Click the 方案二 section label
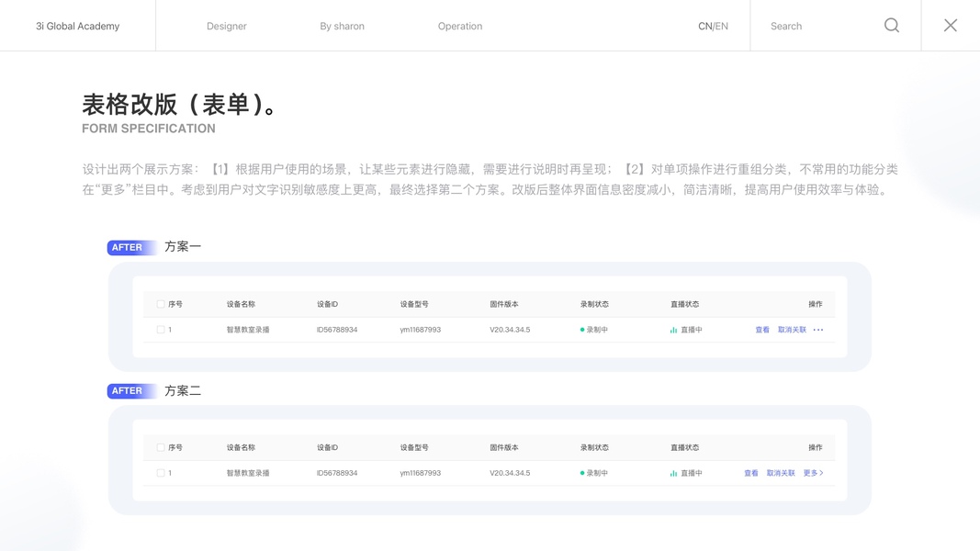The height and width of the screenshot is (551, 980). click(183, 390)
